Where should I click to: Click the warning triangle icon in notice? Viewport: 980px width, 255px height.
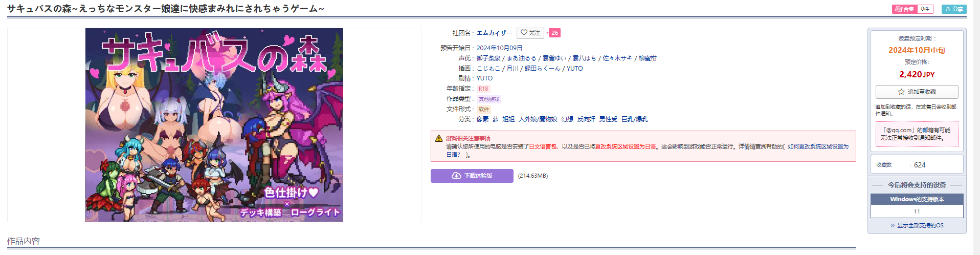pyautogui.click(x=439, y=138)
